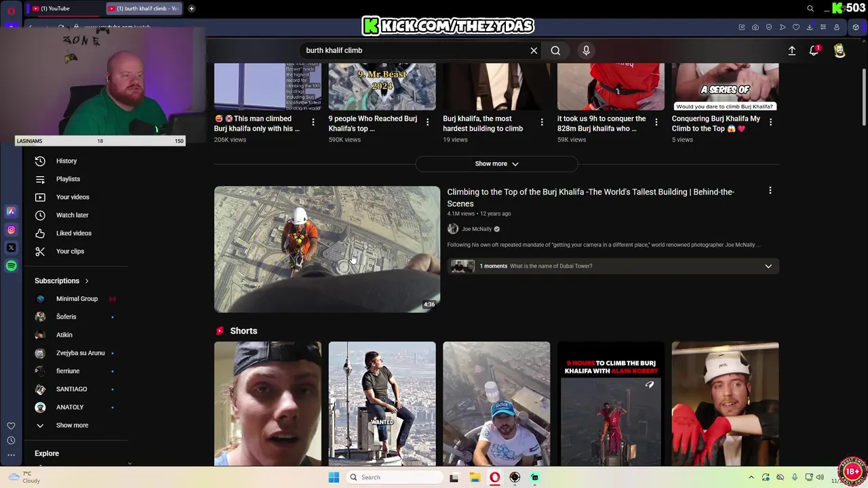Open the Opera sidebar three-dot more menu
The width and height of the screenshot is (868, 488).
11,455
